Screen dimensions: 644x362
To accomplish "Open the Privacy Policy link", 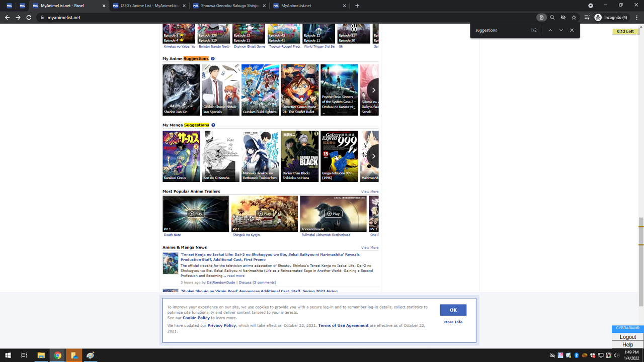I will 222,325.
